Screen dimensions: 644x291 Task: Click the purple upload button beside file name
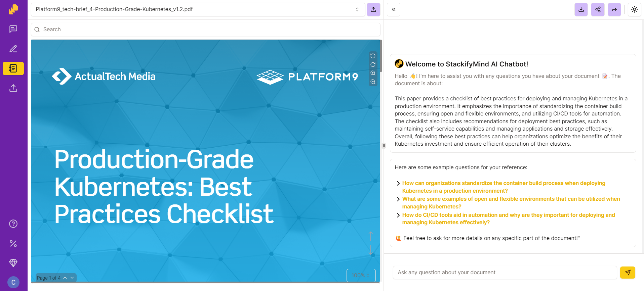tap(373, 9)
